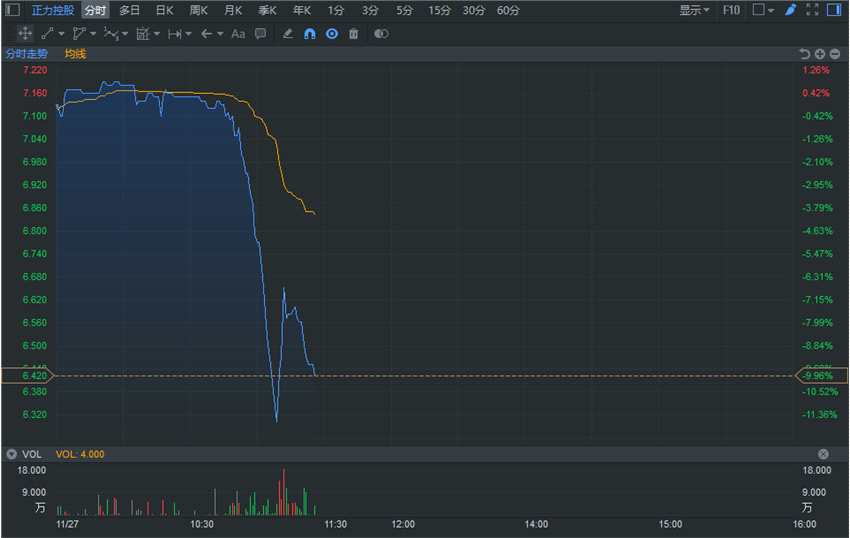The width and height of the screenshot is (850, 538).
Task: Switch to 月K monthly candlestick tab
Action: click(233, 10)
